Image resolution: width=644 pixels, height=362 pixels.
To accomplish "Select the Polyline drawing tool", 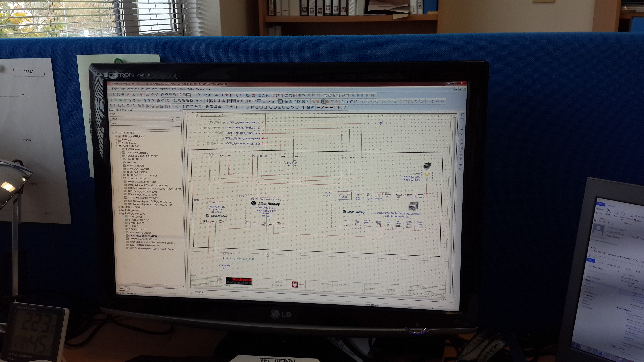I will pyautogui.click(x=253, y=107).
